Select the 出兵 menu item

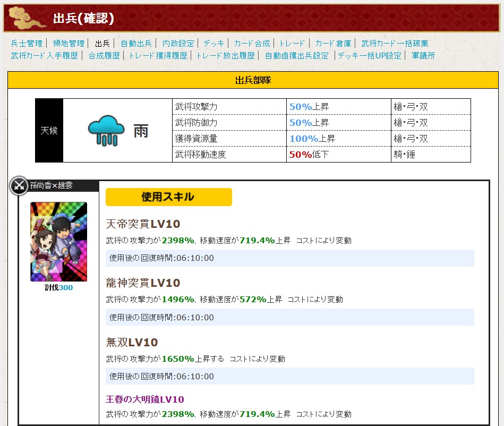(102, 44)
